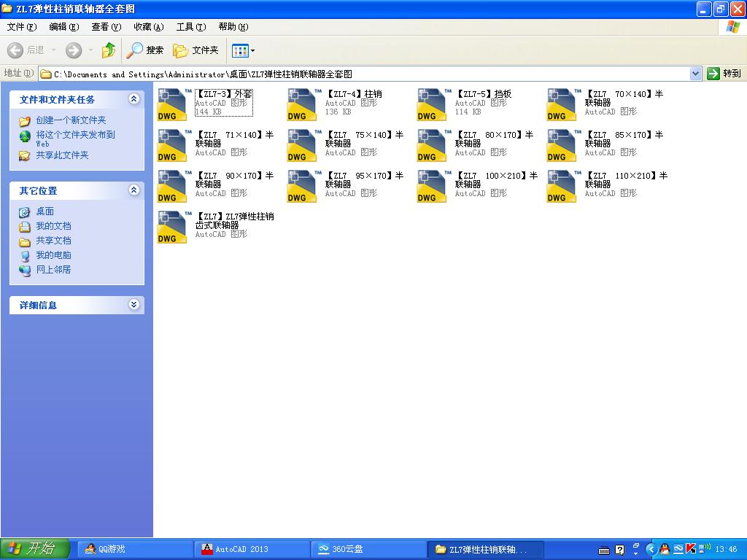747x560 pixels.
Task: Go to 我的文档 in other places
Action: coord(53,226)
